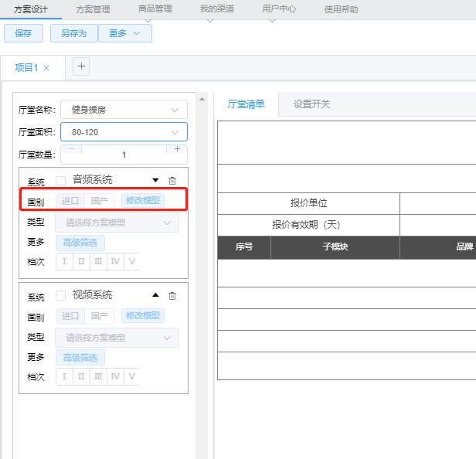Open 视频系统 类型 方案模型 dropdown
The height and width of the screenshot is (459, 476).
coord(117,338)
